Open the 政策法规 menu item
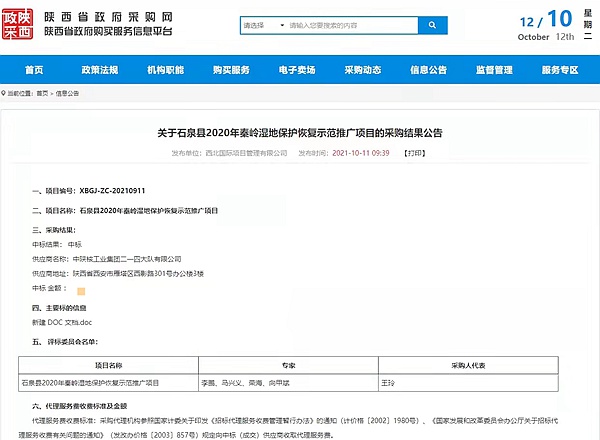The width and height of the screenshot is (600, 440). point(100,70)
